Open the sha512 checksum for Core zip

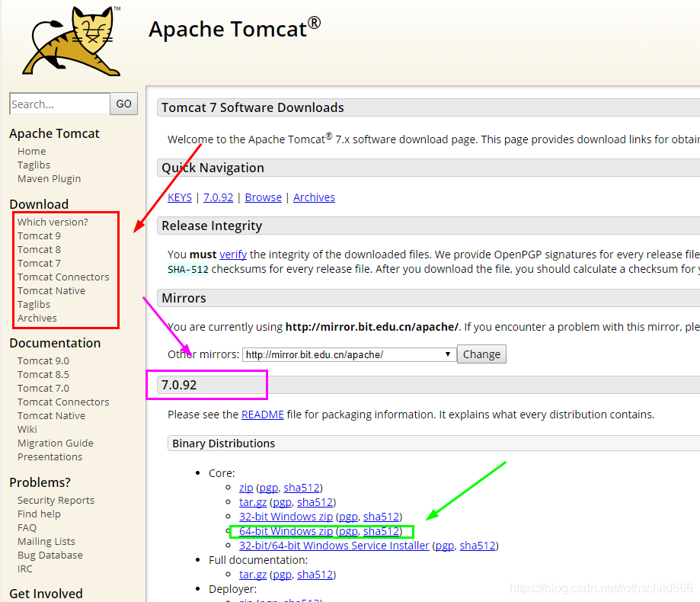coord(302,488)
